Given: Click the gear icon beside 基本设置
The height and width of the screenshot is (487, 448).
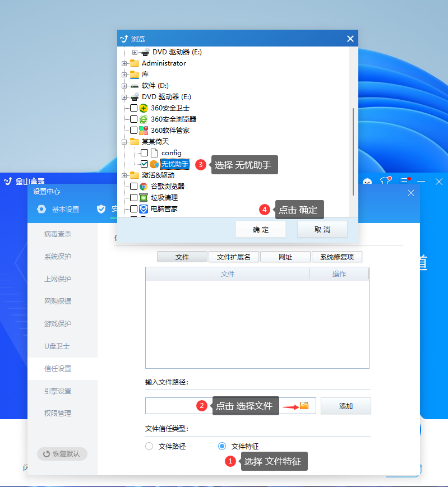Looking at the screenshot, I should click(41, 210).
